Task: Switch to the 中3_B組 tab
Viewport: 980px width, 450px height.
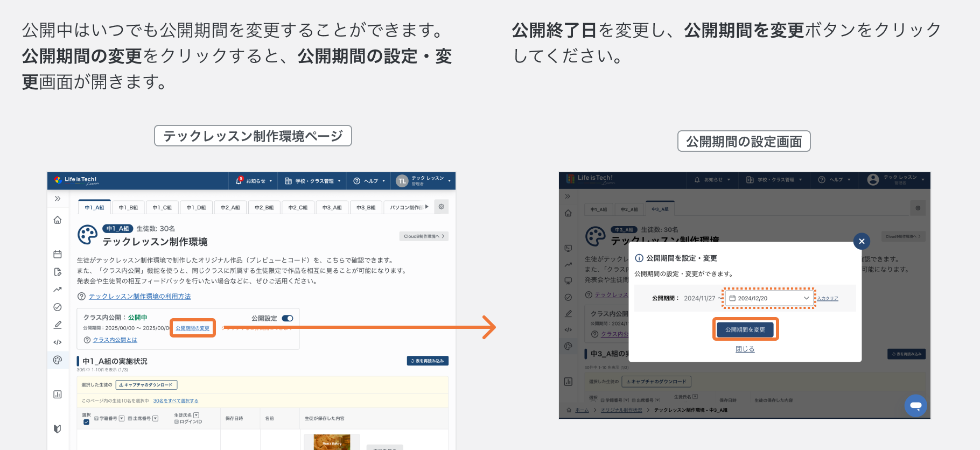Action: tap(366, 207)
